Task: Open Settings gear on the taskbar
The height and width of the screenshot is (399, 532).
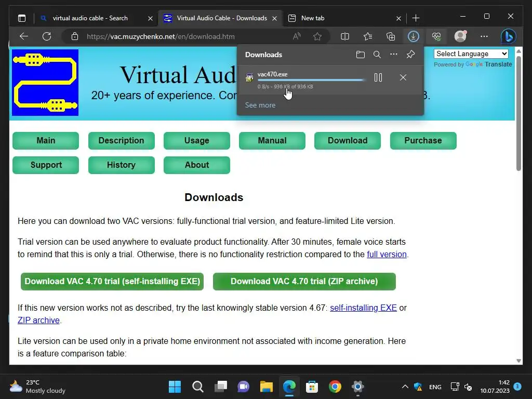Action: pyautogui.click(x=357, y=387)
